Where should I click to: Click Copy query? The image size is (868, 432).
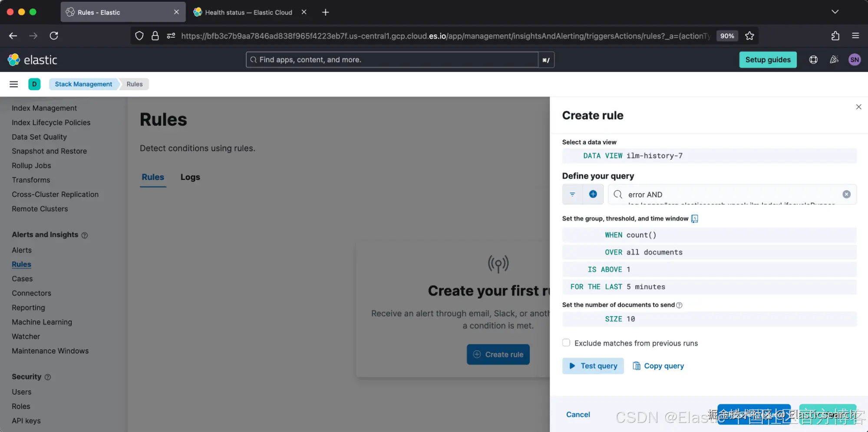point(658,366)
